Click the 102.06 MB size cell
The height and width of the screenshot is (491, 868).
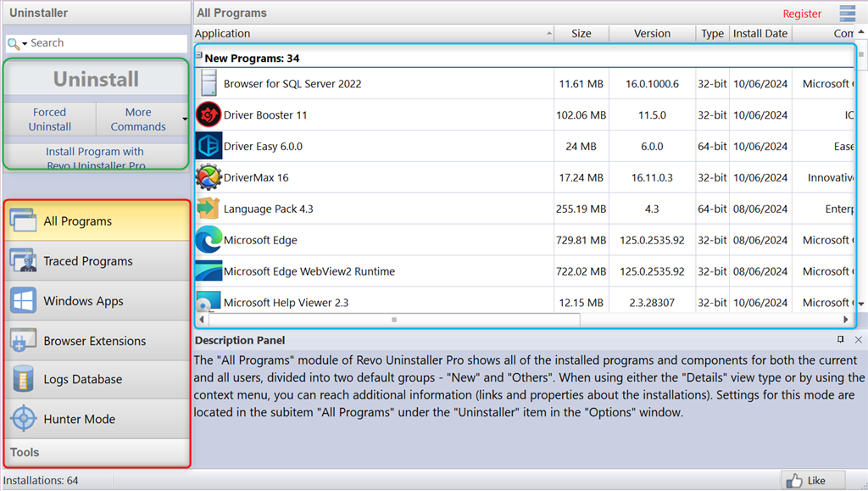581,115
